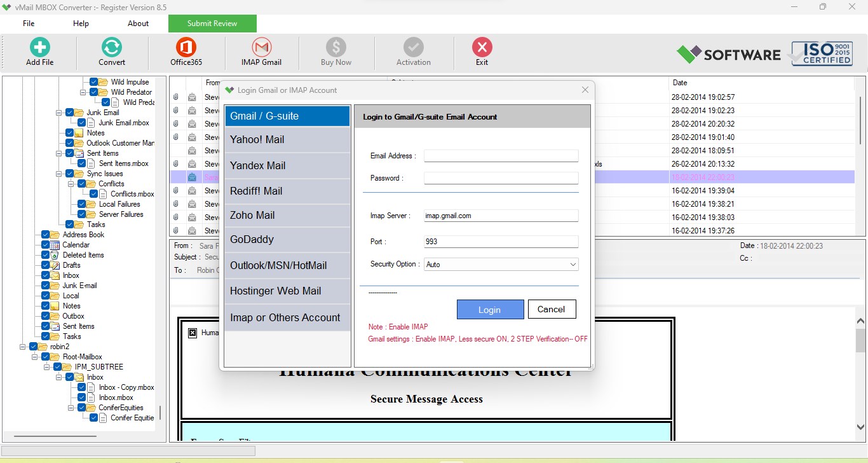Click the Conflicts.mbox file icon
868x463 pixels.
tap(104, 194)
